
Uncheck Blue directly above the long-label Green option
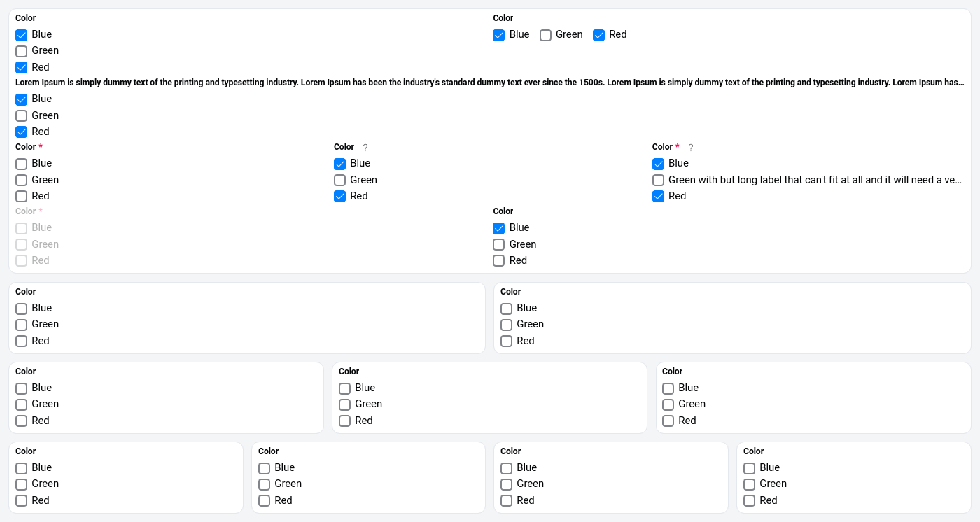click(x=658, y=164)
